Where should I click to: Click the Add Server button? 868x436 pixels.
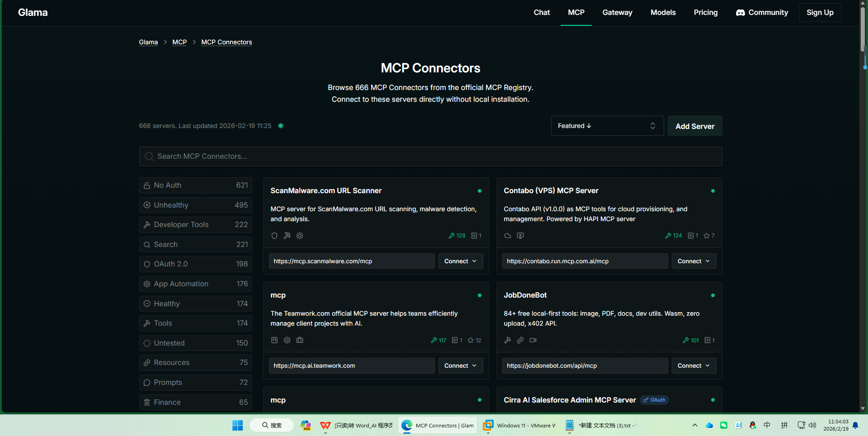point(695,126)
